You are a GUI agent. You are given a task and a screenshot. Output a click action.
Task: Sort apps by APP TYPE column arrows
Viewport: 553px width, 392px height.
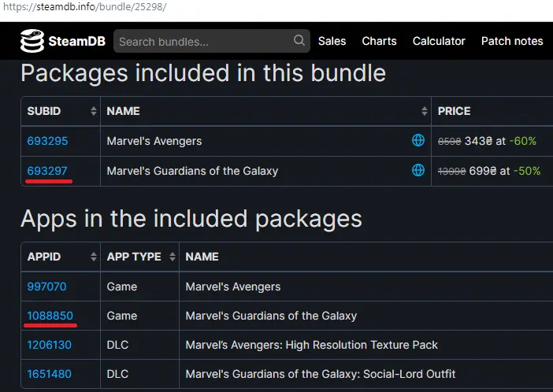(172, 257)
